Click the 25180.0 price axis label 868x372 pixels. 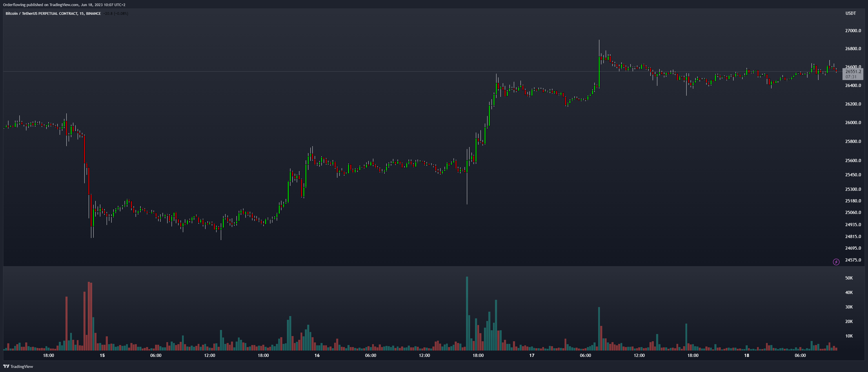pyautogui.click(x=853, y=201)
